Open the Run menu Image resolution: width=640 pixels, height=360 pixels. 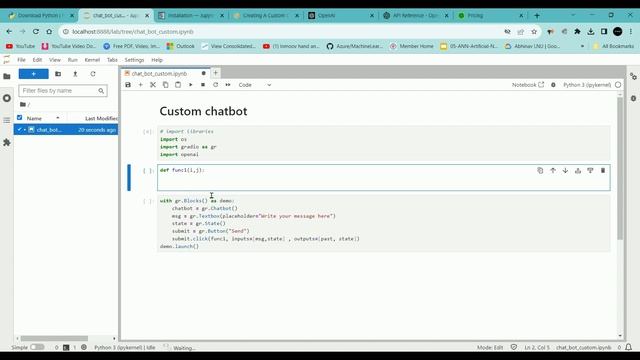pyautogui.click(x=72, y=60)
